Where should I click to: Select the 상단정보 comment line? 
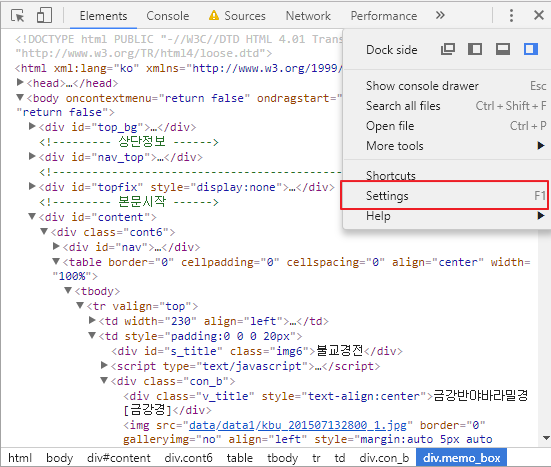[129, 142]
